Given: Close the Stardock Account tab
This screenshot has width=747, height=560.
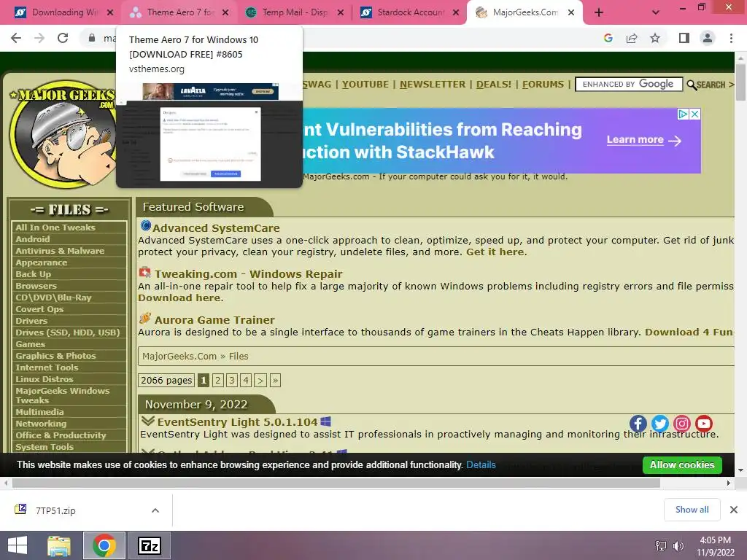Looking at the screenshot, I should coord(456,13).
